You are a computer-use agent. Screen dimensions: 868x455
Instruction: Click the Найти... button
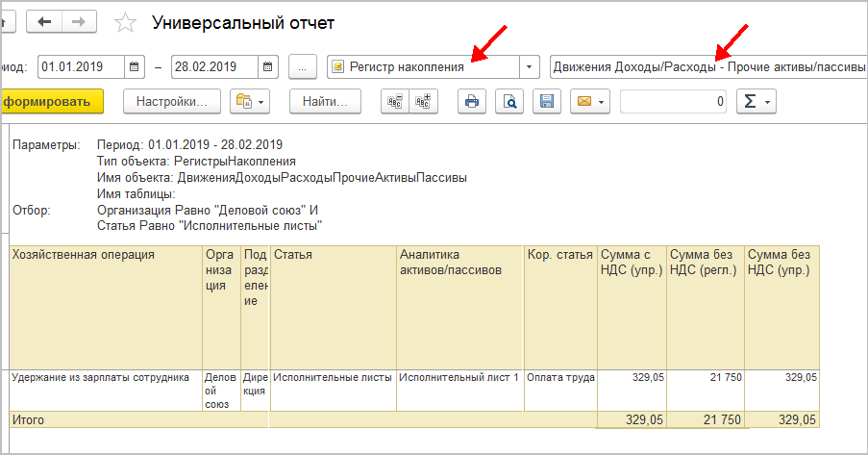(325, 101)
